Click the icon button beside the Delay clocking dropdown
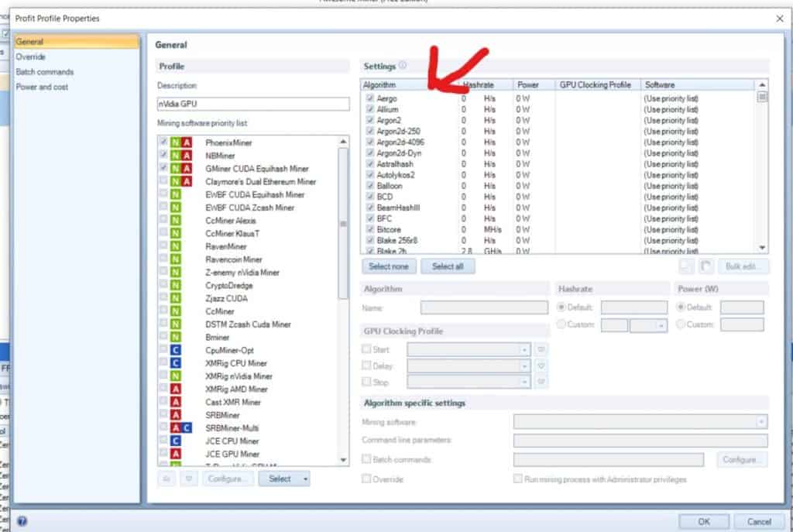 point(541,366)
